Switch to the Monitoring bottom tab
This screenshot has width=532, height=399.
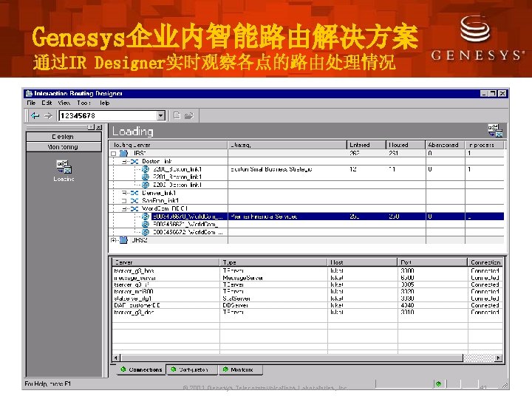[241, 369]
